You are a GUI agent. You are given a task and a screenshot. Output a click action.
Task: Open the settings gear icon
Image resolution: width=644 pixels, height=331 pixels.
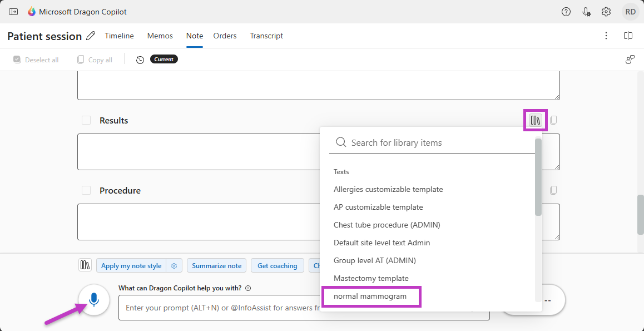pyautogui.click(x=606, y=12)
